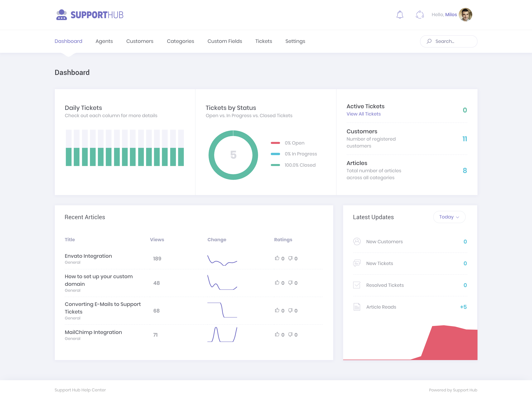This screenshot has width=532, height=400.
Task: Open the Envato Integration article
Action: point(88,256)
